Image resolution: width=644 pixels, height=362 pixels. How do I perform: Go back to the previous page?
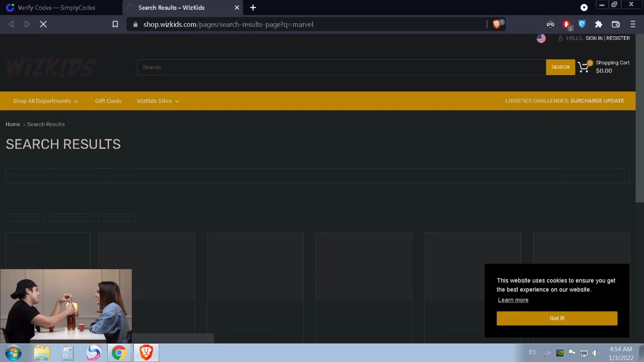(12, 24)
